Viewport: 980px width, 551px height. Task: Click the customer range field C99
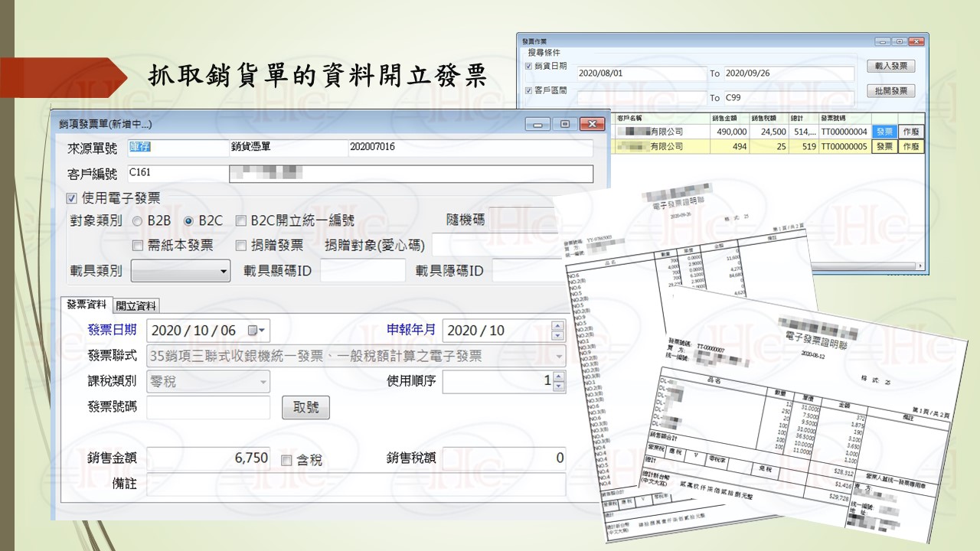point(789,98)
